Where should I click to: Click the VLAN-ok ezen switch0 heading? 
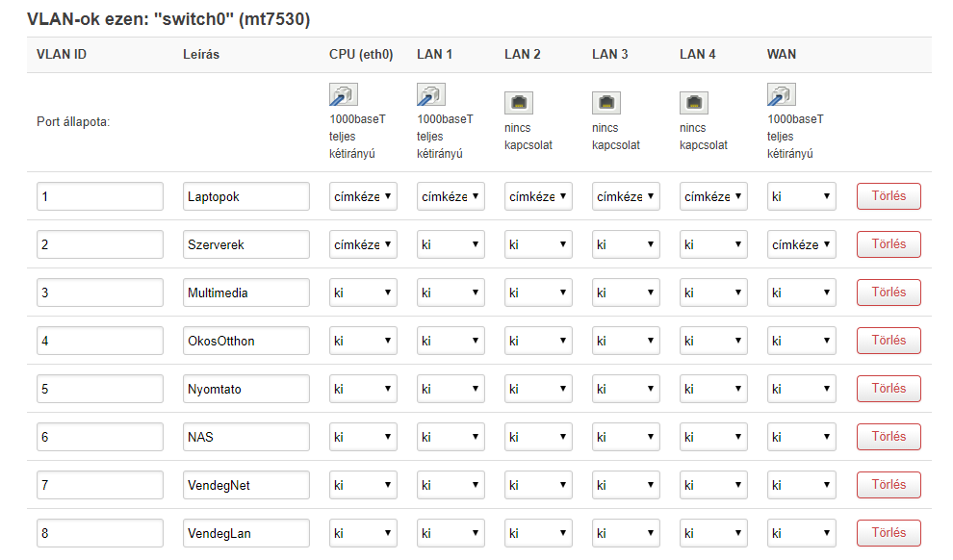(x=168, y=19)
